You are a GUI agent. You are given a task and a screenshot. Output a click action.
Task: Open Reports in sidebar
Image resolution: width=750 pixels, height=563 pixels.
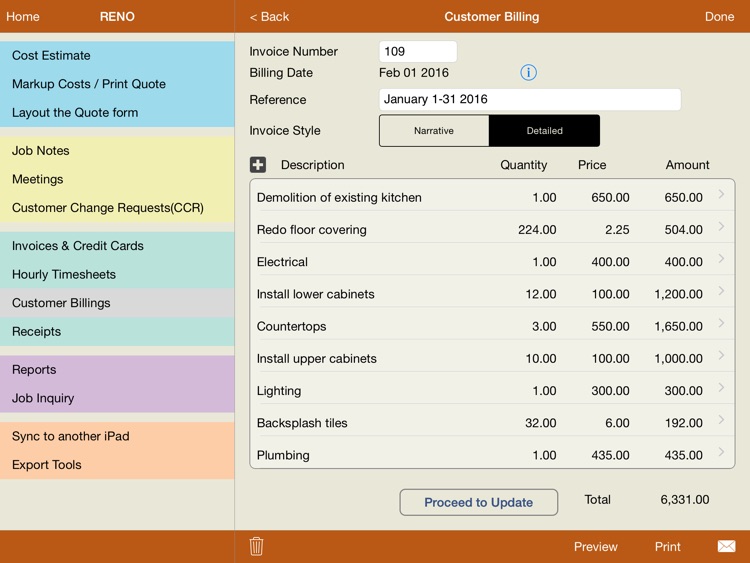(x=117, y=370)
